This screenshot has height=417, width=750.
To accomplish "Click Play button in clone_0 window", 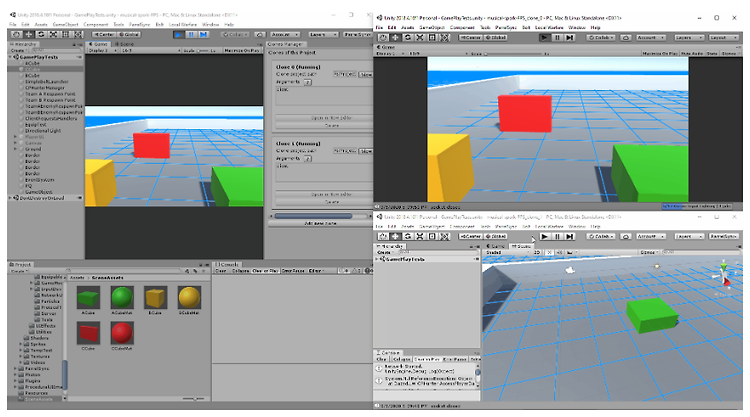I will pos(544,37).
